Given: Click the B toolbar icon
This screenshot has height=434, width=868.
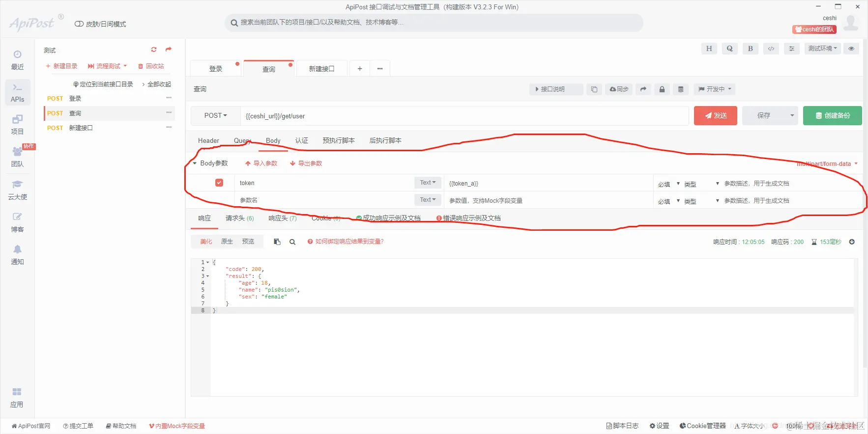Looking at the screenshot, I should [750, 49].
